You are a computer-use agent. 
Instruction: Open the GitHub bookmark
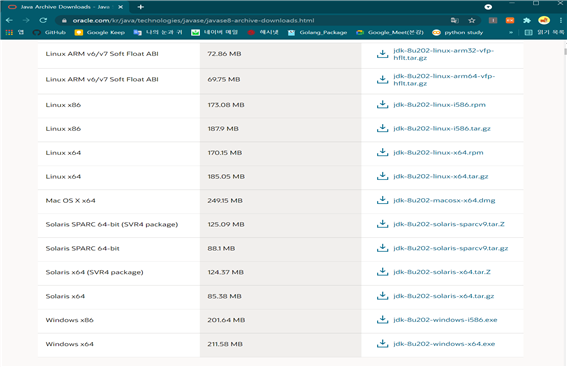[x=49, y=33]
